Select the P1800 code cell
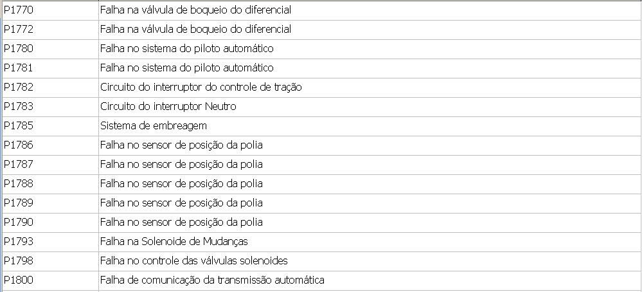The image size is (644, 292). point(19,280)
